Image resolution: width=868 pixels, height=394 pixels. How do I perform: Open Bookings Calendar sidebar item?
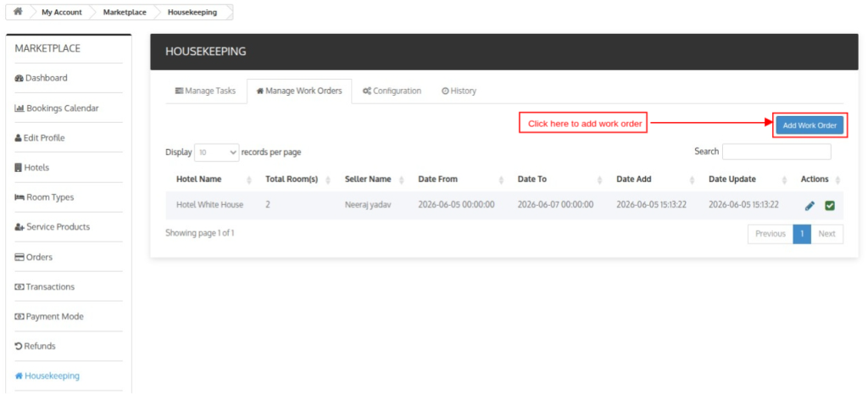tap(57, 108)
